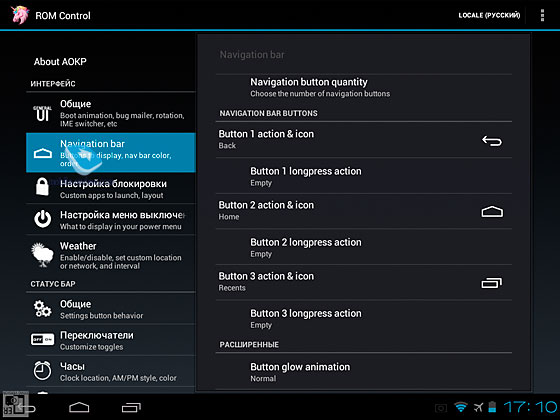Image resolution: width=560 pixels, height=420 pixels.
Task: Open Navigation button quantity chooser
Action: pyautogui.click(x=364, y=88)
